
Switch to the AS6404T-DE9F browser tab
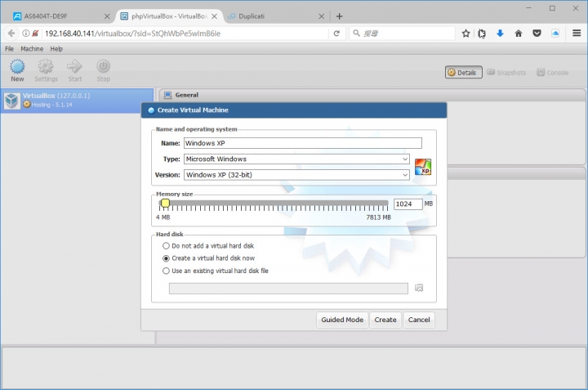click(58, 16)
